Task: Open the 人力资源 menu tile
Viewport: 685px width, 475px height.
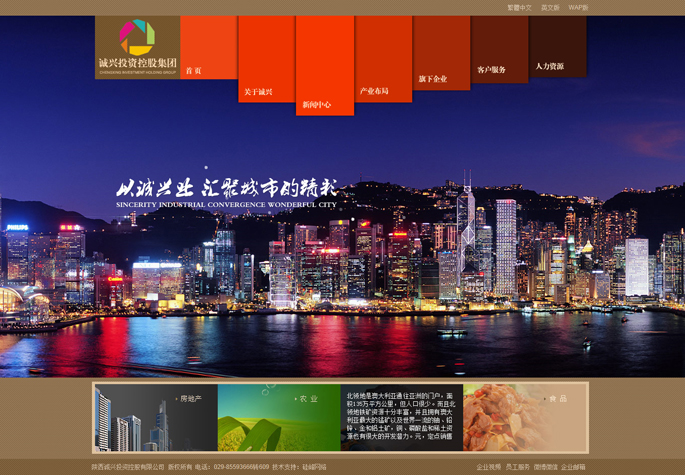Action: 557,46
